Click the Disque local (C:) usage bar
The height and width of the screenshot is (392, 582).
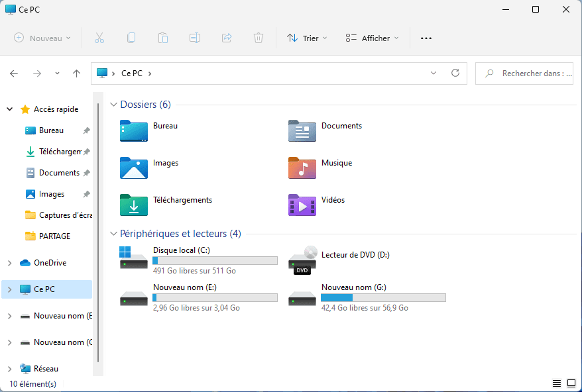pyautogui.click(x=215, y=261)
